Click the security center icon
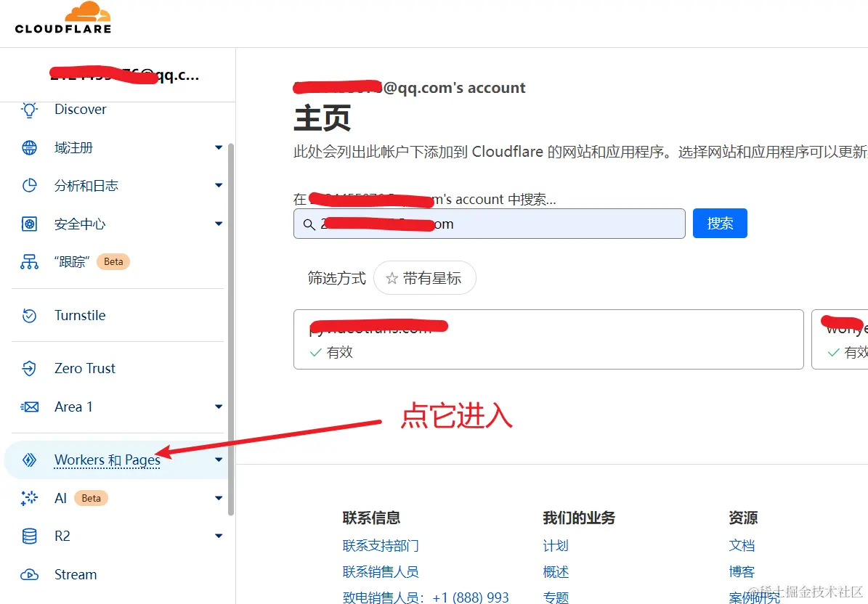The image size is (868, 604). [x=29, y=224]
